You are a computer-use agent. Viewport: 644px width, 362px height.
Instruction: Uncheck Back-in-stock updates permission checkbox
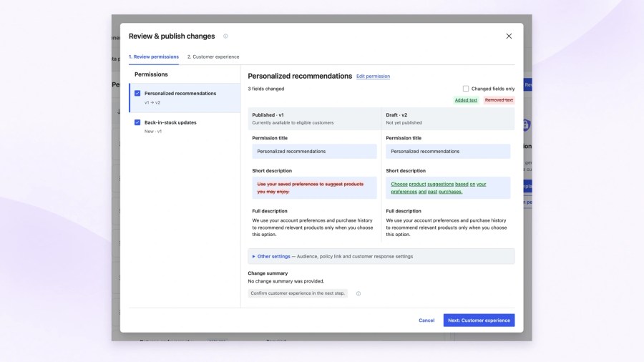pos(137,122)
